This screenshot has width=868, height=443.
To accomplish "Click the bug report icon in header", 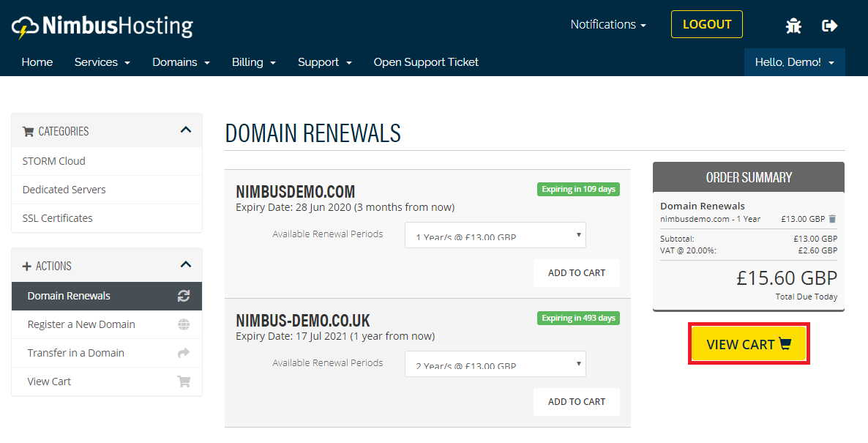I will (793, 26).
